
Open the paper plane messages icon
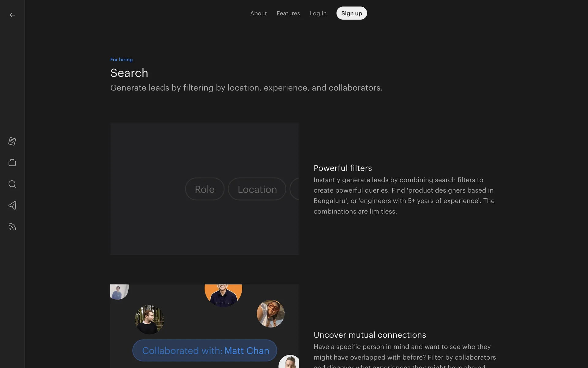click(12, 205)
